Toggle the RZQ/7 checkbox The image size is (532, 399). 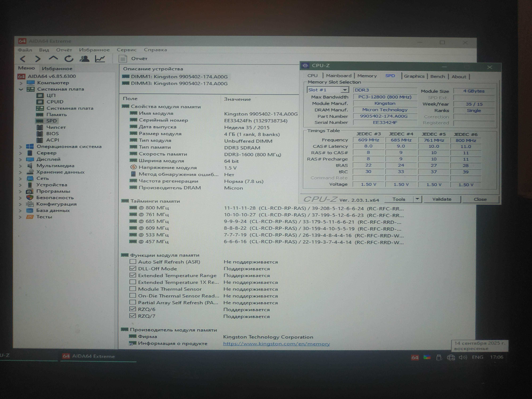coord(133,316)
